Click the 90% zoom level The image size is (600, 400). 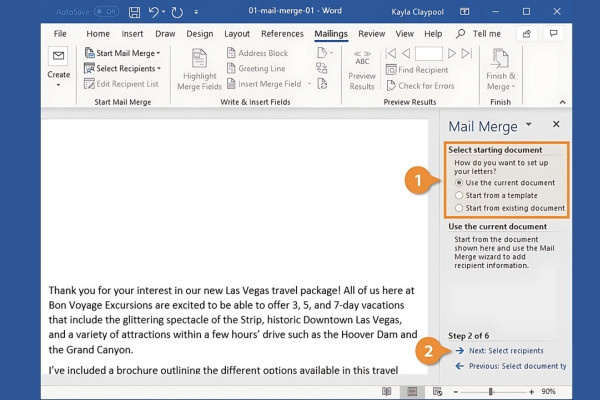tap(548, 391)
